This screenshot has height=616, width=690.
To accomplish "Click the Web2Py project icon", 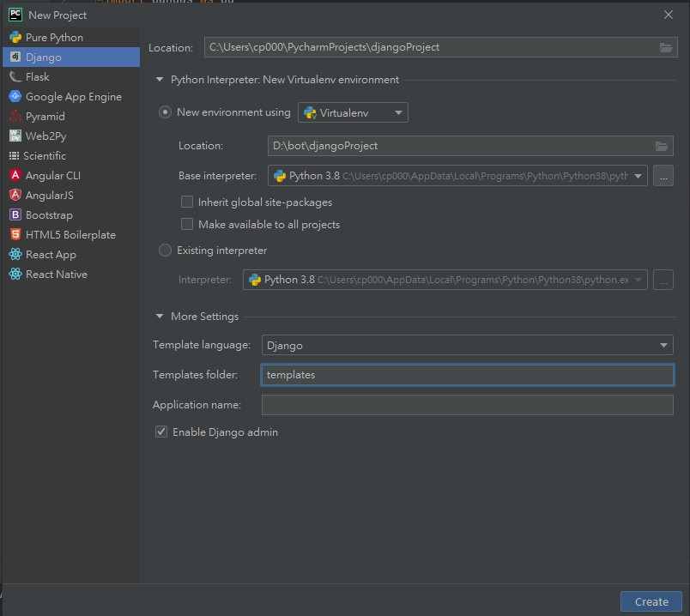I will point(15,136).
